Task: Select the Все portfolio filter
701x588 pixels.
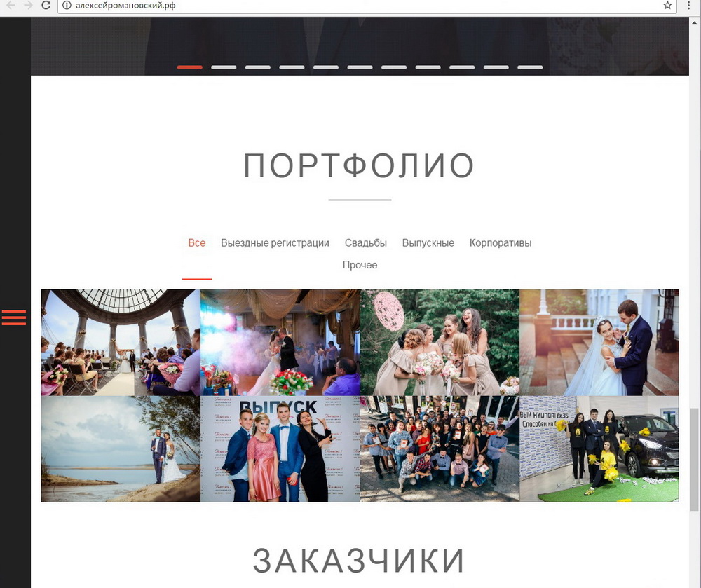Action: [197, 243]
